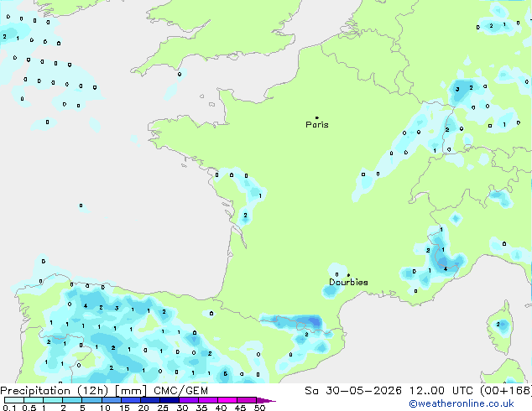
Task: Click the Dourbies location label
Action: point(348,282)
